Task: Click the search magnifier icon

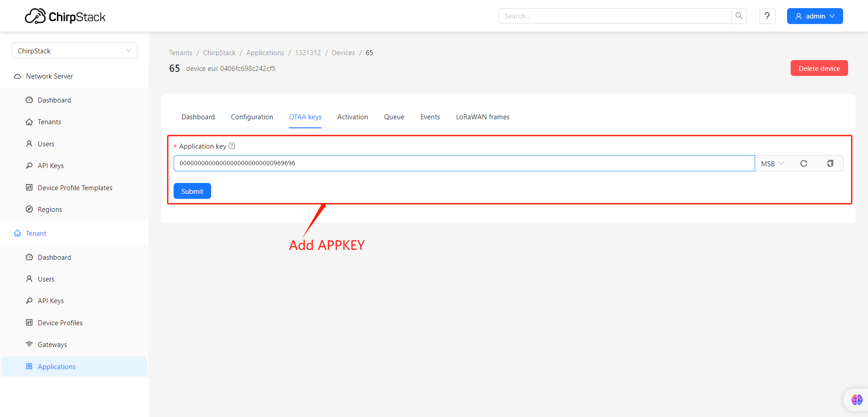Action: (x=739, y=16)
